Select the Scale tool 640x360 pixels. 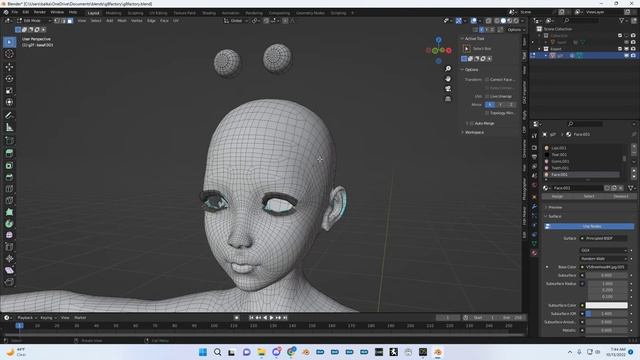point(9,91)
